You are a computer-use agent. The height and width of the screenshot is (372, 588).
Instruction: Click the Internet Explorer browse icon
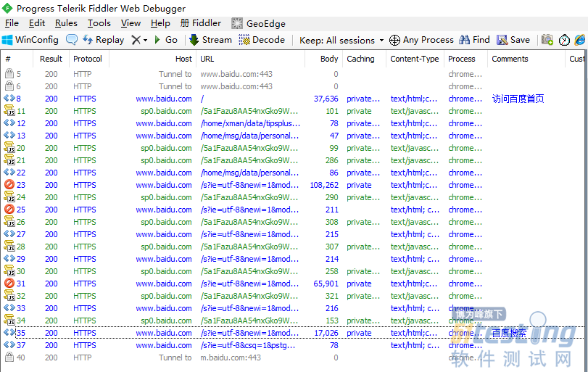coord(580,40)
